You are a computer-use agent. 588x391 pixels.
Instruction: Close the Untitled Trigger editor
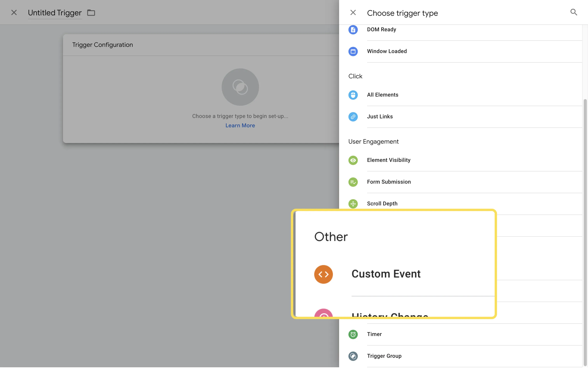14,12
